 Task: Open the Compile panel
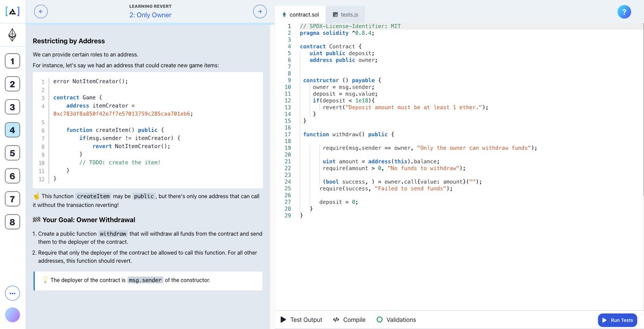349,320
